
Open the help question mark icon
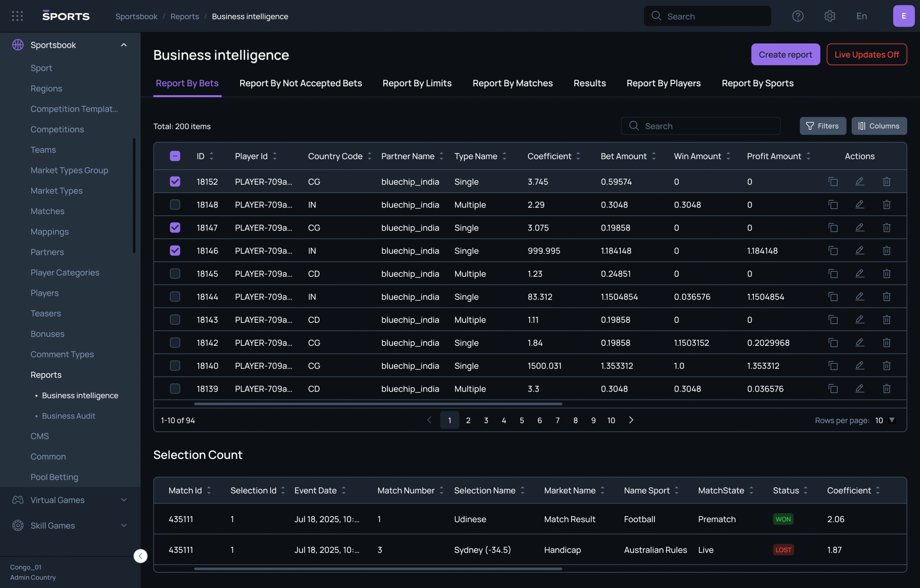[x=798, y=16]
